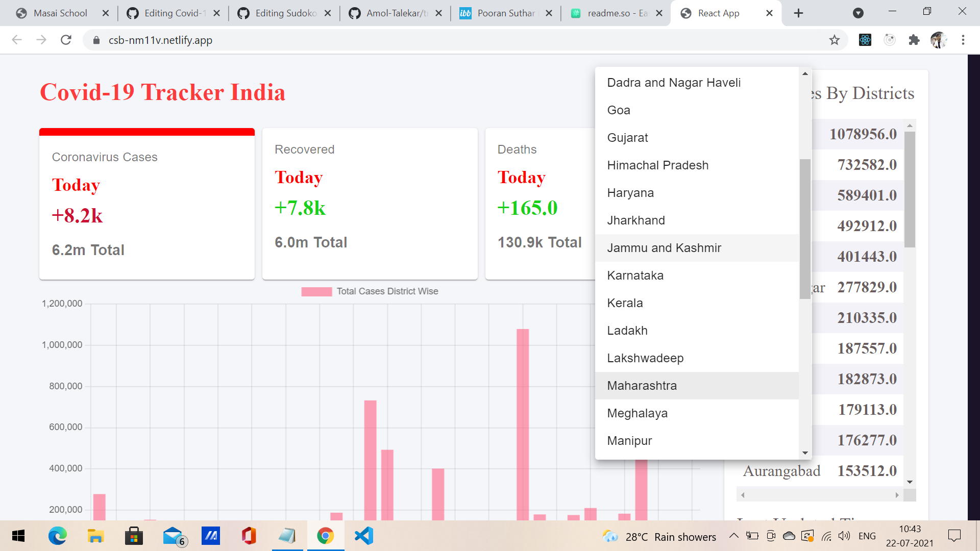The height and width of the screenshot is (551, 980).
Task: Select Lakshwadeep option
Action: pyautogui.click(x=697, y=358)
